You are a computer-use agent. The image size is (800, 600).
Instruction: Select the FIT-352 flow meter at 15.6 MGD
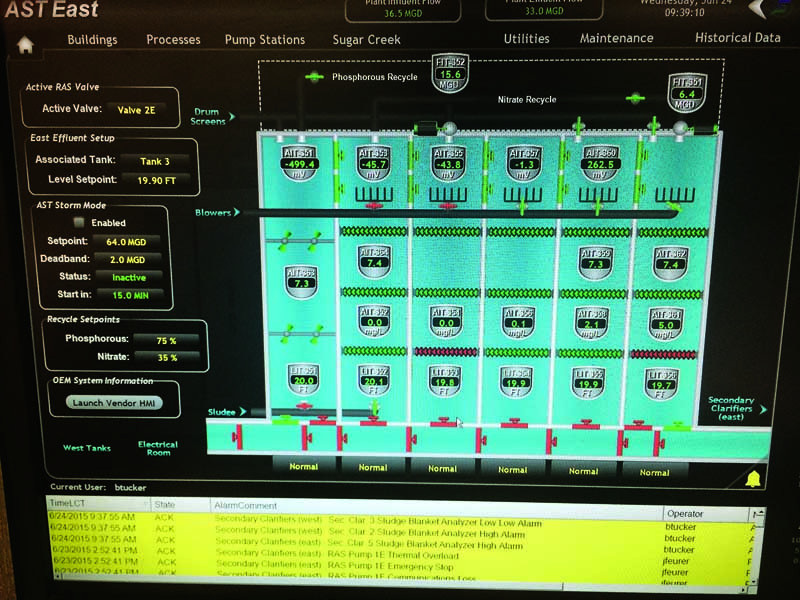pos(450,72)
